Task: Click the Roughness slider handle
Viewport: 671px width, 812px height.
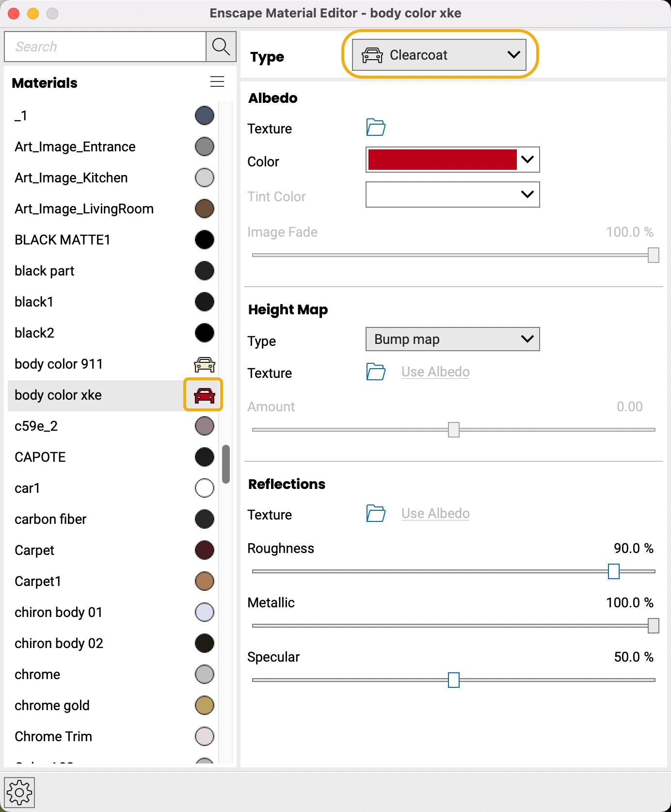Action: pyautogui.click(x=613, y=571)
